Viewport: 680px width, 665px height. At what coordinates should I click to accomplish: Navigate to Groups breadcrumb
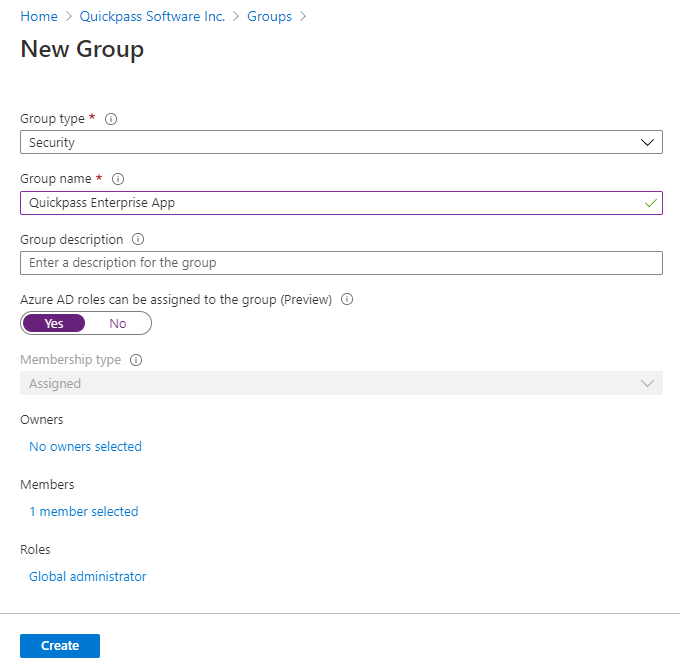(x=269, y=16)
